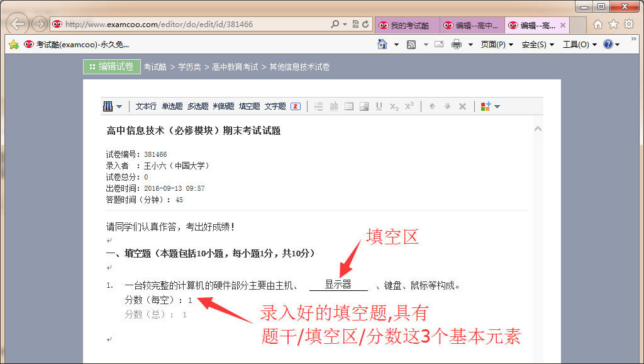The width and height of the screenshot is (644, 364).
Task: Select the numbered list formatting icon
Action: click(319, 106)
